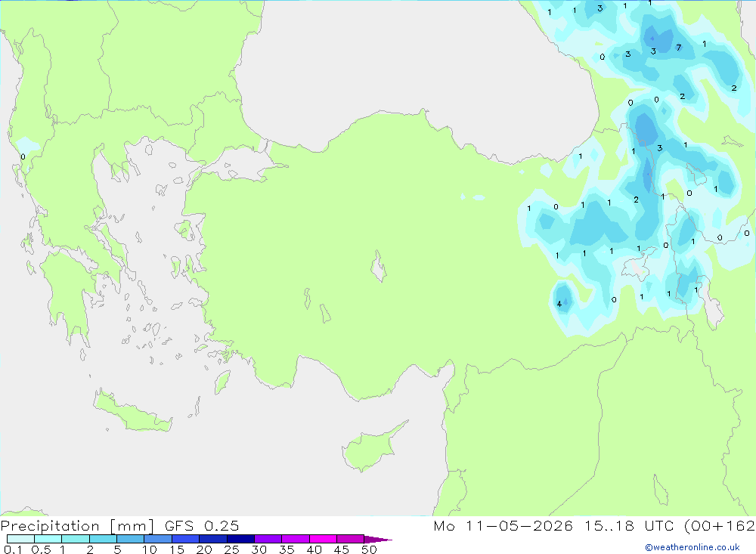Click the '15..18 UTC' time range text
756x554 pixels.
click(629, 526)
